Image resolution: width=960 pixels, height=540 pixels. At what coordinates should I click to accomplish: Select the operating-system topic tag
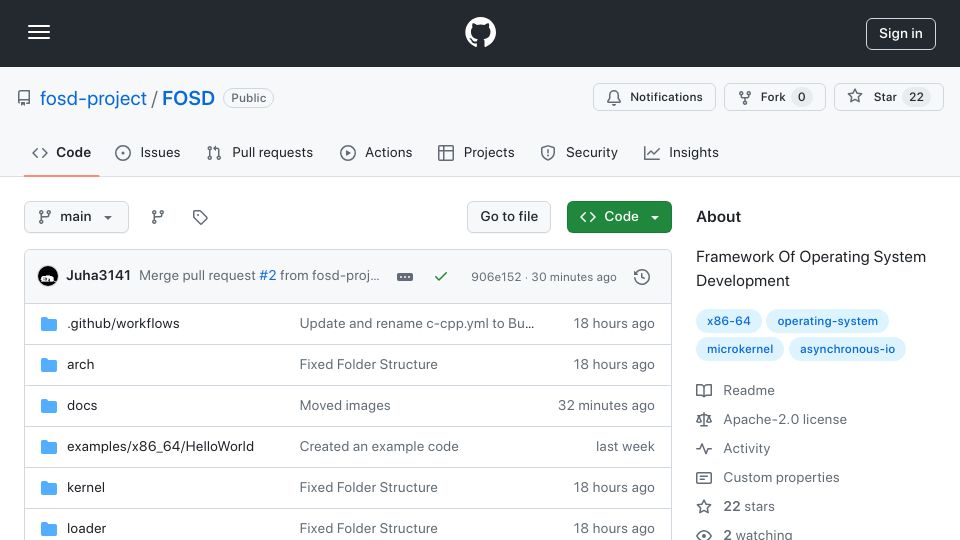[x=827, y=321]
